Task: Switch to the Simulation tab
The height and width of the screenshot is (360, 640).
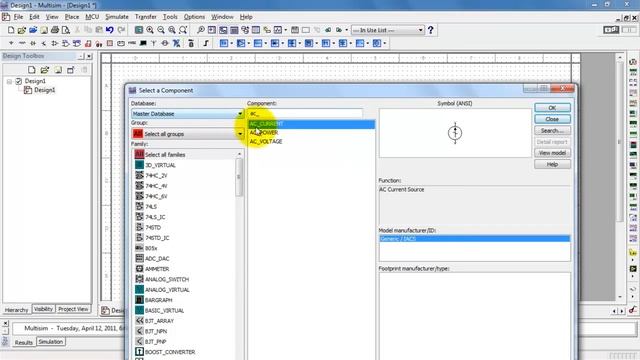Action: point(51,342)
